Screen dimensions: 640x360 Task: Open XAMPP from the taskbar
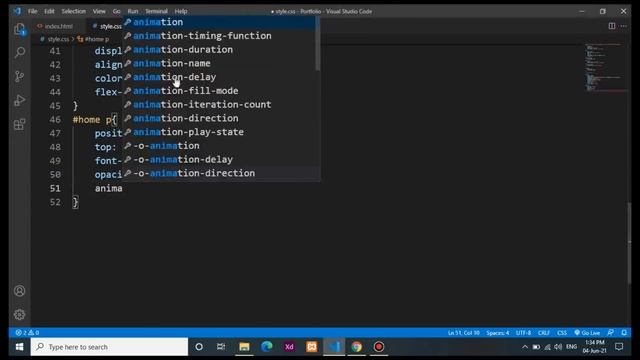(x=311, y=347)
